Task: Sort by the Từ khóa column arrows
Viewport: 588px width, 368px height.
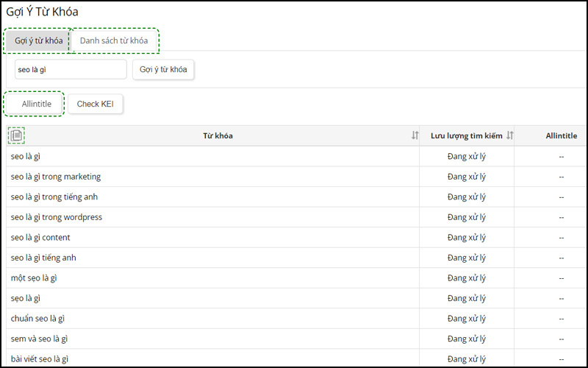Action: [x=415, y=135]
